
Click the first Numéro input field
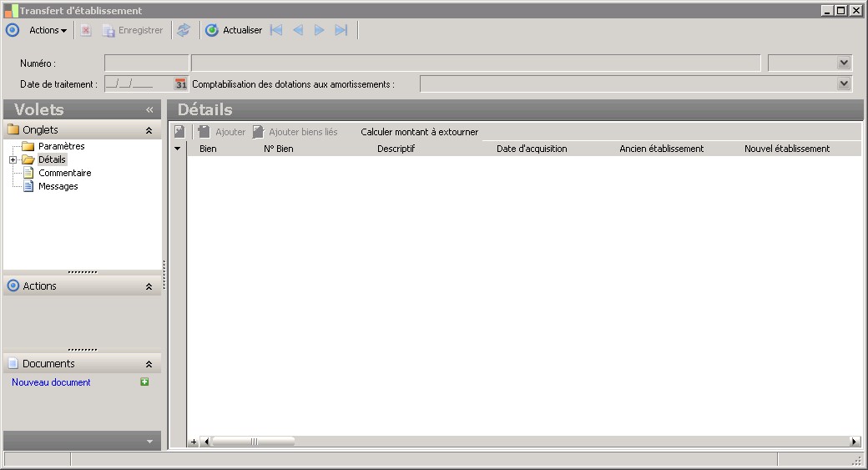point(147,63)
